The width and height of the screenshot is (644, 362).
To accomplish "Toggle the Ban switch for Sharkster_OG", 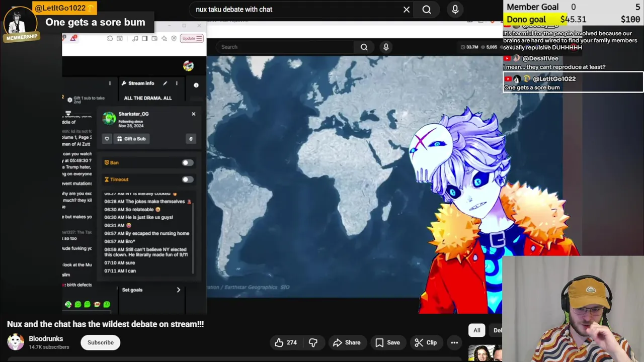I will pos(187,162).
